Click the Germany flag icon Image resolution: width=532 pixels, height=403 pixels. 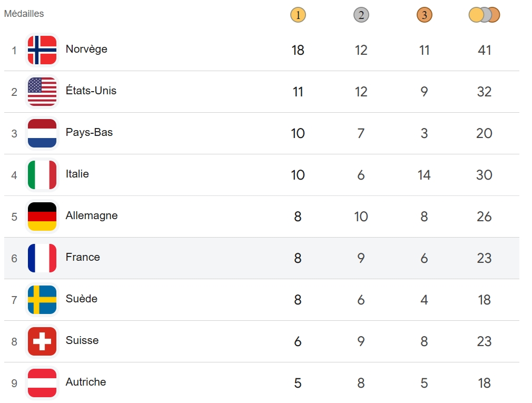click(x=42, y=217)
